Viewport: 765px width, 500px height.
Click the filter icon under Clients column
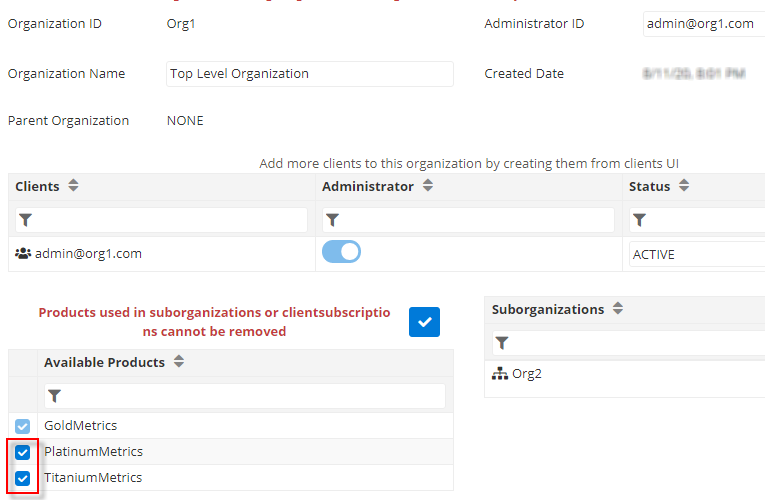click(26, 220)
